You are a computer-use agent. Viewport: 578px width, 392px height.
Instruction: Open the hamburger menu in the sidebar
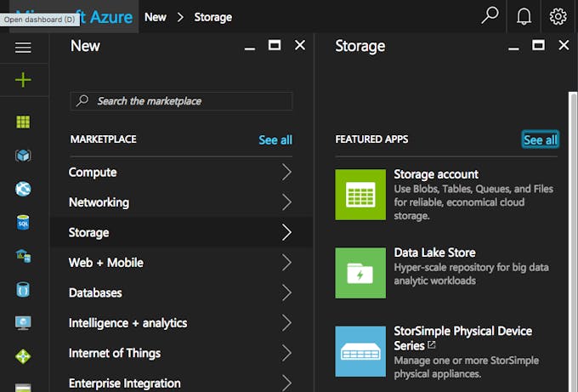click(x=23, y=48)
